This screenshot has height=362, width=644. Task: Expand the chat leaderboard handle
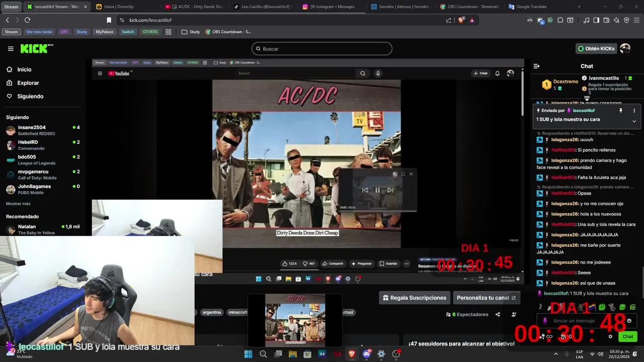[x=587, y=98]
